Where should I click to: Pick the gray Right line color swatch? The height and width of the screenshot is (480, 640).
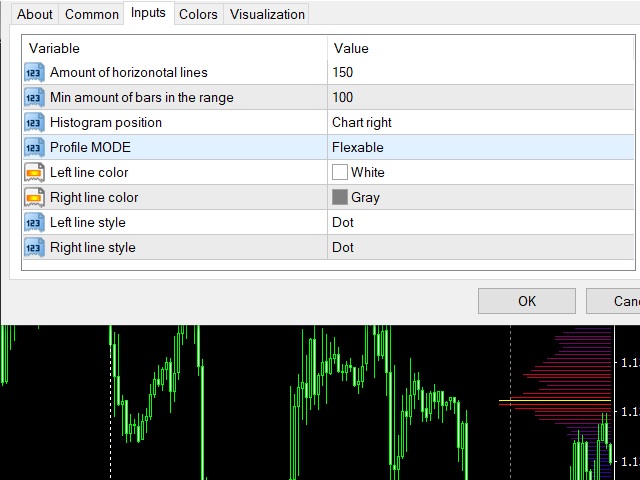coord(340,198)
